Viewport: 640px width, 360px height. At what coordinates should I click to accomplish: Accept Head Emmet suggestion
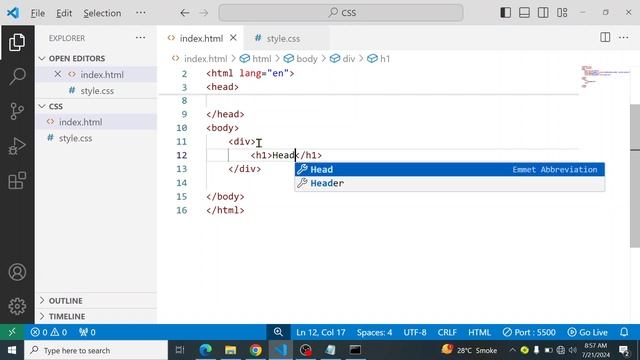click(x=450, y=169)
